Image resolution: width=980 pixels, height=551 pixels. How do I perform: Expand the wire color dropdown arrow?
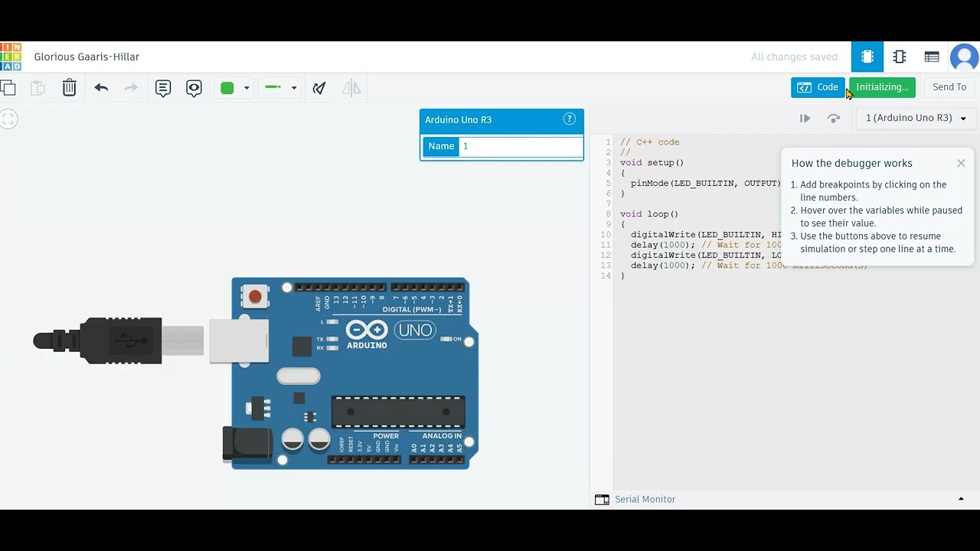(x=247, y=88)
